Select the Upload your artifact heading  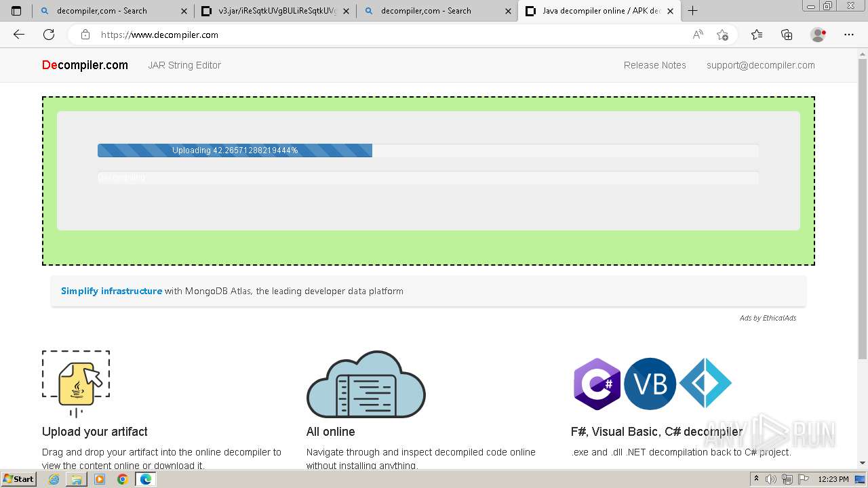95,432
